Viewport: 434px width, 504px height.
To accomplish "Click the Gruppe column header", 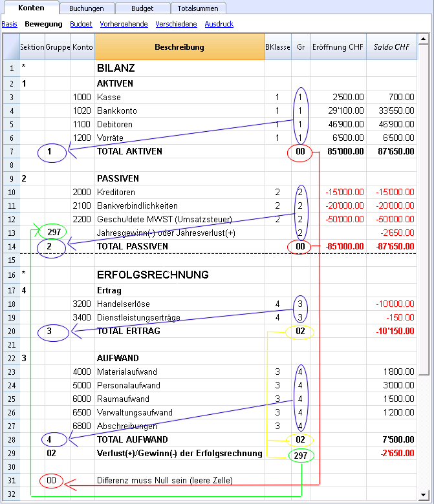I will [x=58, y=47].
